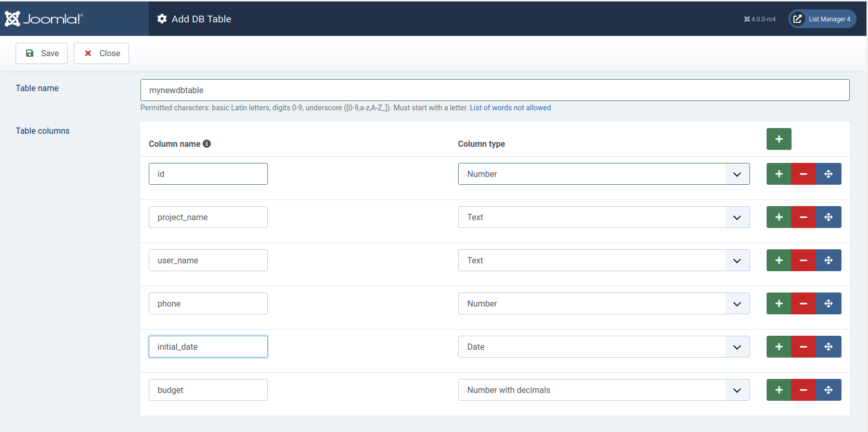Click the id column name field

pyautogui.click(x=208, y=174)
